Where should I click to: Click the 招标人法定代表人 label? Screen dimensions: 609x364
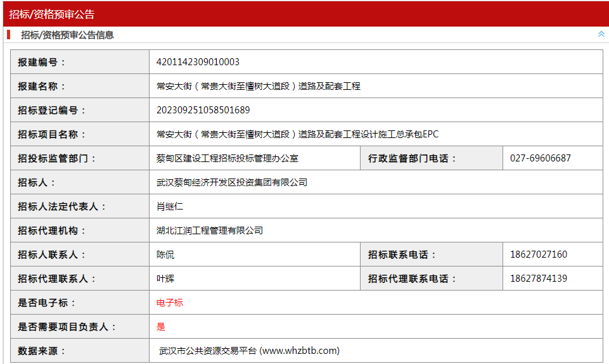[x=61, y=206]
